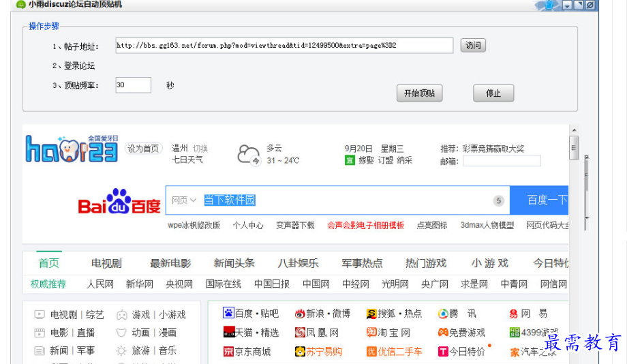Click the Baidu search text box
Image resolution: width=627 pixels, height=364 pixels.
click(x=338, y=200)
